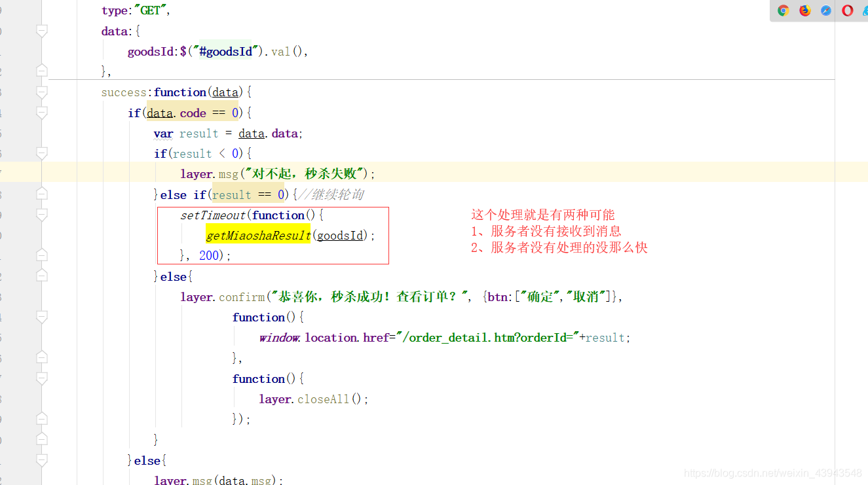Click the "恭喜你，秒杀成功！查看订单？" string
The image size is (868, 485).
point(371,297)
